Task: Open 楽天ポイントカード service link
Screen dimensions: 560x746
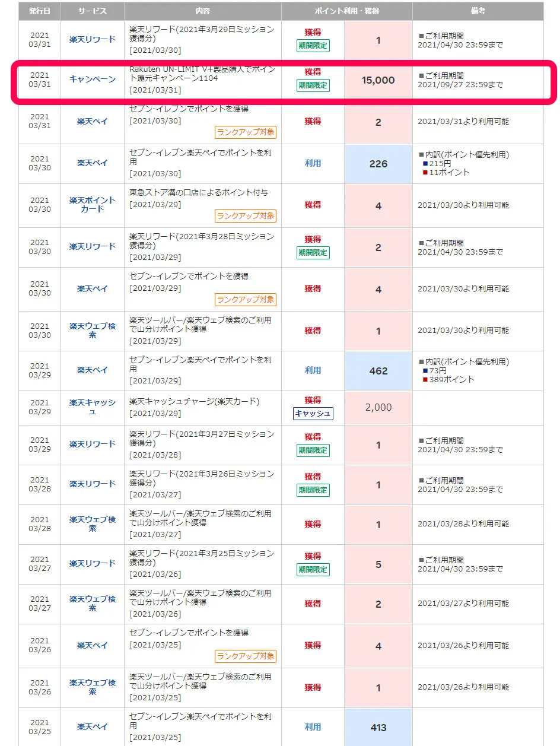Action: [x=93, y=205]
